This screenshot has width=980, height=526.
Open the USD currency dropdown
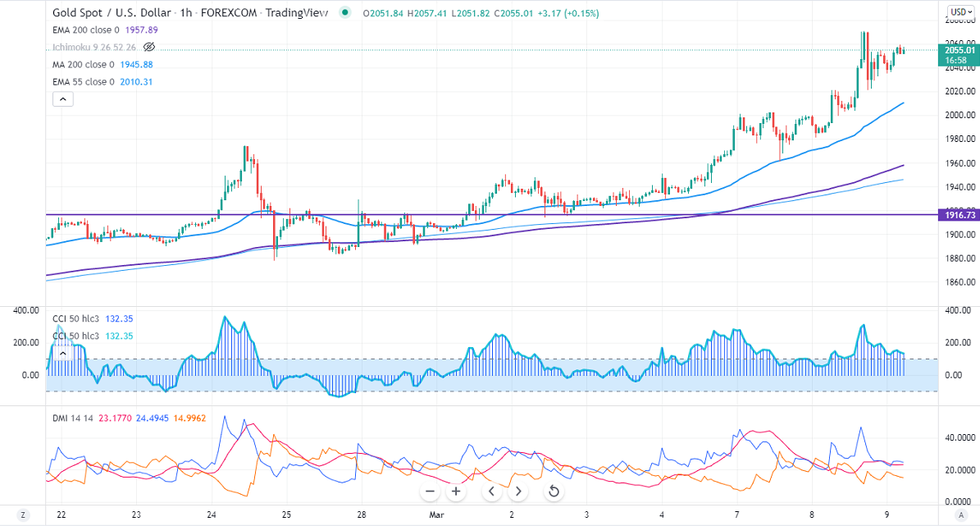click(959, 11)
